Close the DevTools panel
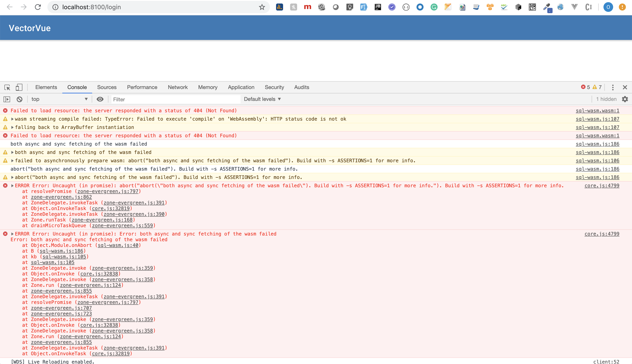Screen dimensions: 632x364 pos(625,87)
